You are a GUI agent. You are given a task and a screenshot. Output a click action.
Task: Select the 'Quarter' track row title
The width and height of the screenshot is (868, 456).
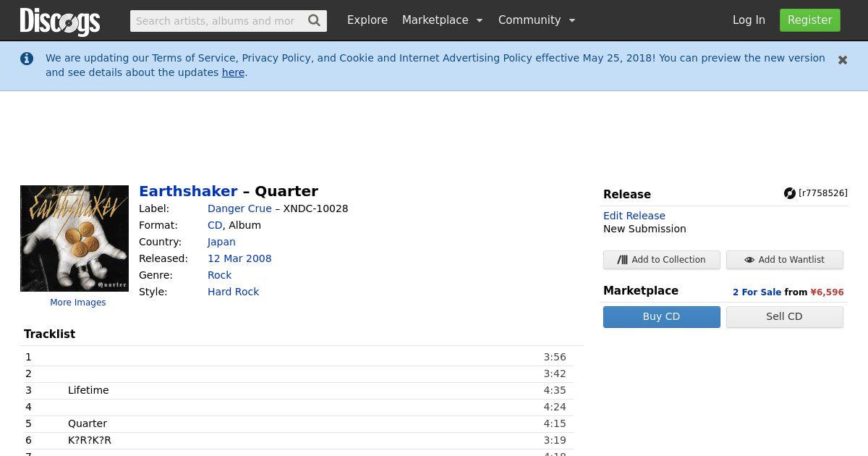point(88,423)
